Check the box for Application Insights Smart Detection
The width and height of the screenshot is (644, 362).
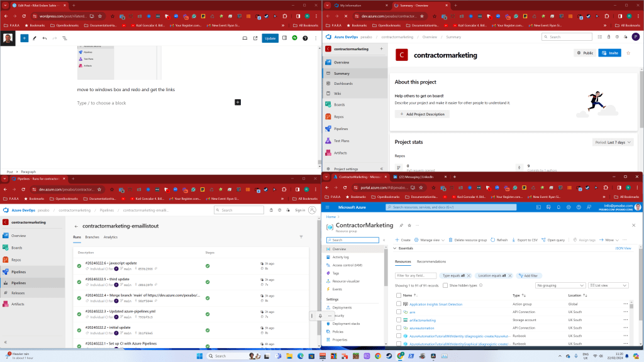point(398,304)
